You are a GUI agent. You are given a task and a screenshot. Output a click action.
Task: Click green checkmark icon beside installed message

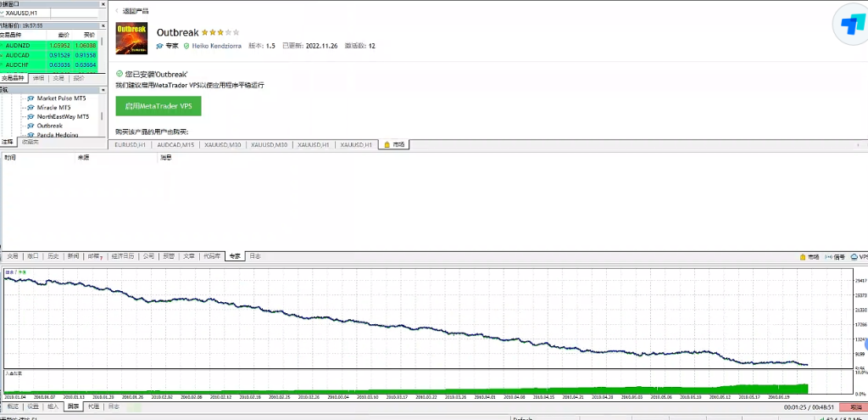coord(119,74)
